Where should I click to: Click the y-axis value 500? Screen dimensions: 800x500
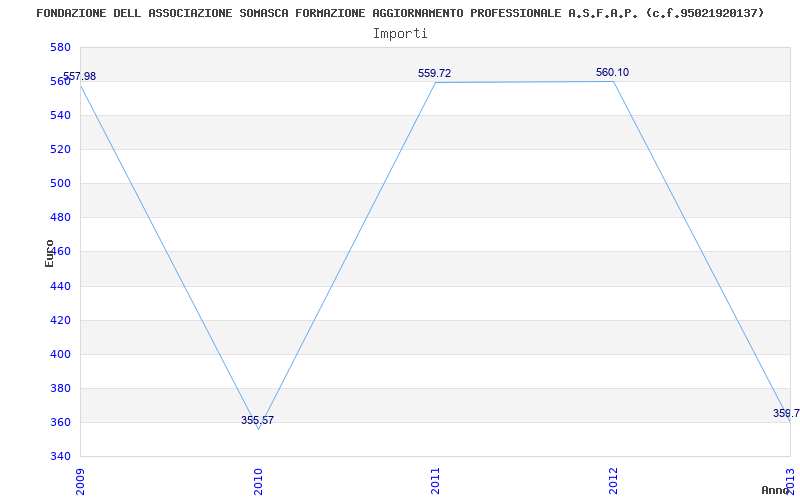(x=60, y=184)
